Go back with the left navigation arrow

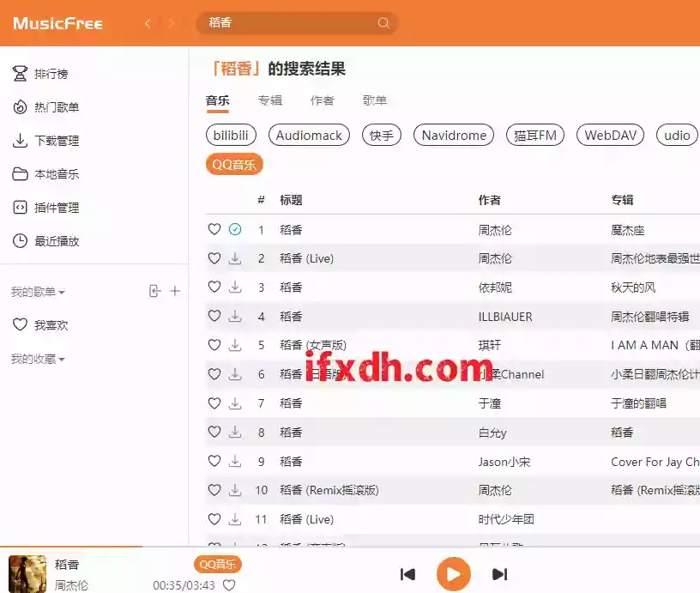pyautogui.click(x=148, y=23)
